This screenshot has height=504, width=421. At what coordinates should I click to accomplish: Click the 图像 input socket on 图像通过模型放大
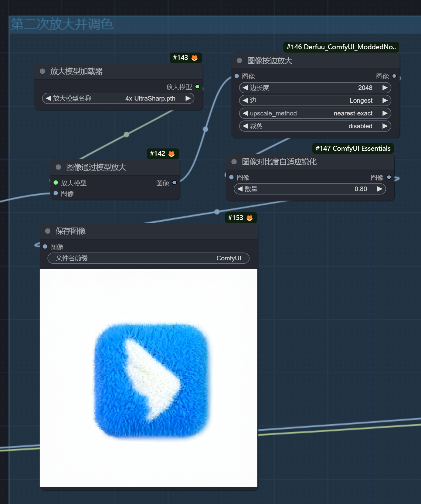pos(56,193)
